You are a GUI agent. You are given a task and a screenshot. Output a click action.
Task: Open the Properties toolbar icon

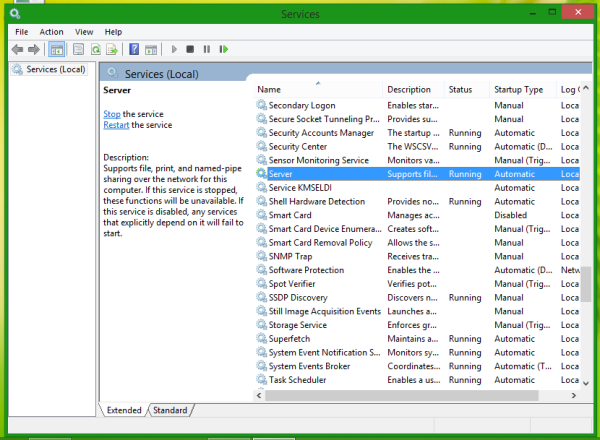78,49
